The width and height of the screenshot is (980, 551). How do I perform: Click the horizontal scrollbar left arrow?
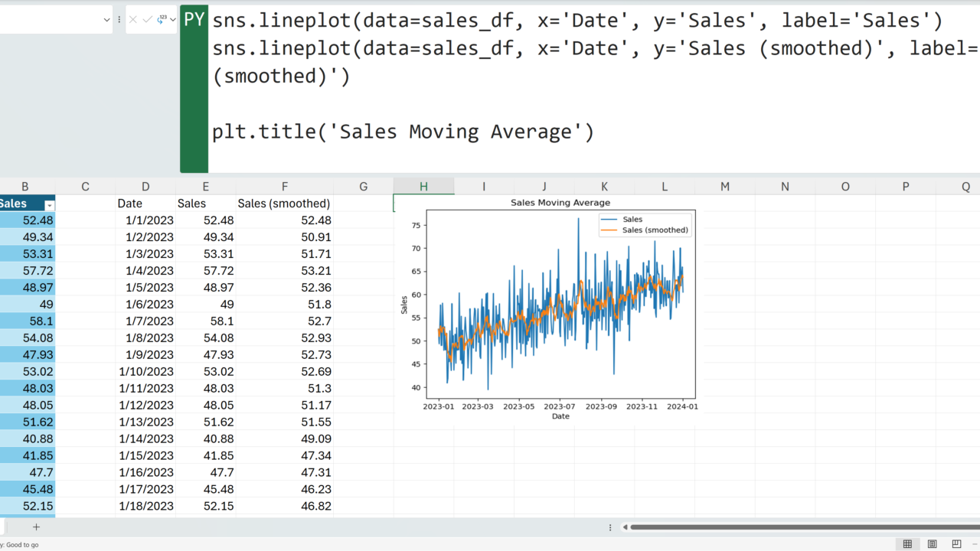tap(625, 527)
